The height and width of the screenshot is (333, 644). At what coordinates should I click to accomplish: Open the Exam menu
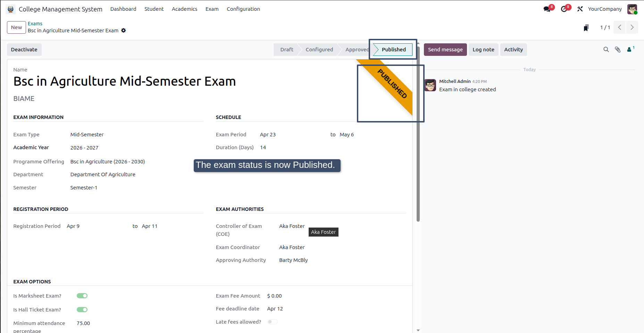(x=212, y=9)
